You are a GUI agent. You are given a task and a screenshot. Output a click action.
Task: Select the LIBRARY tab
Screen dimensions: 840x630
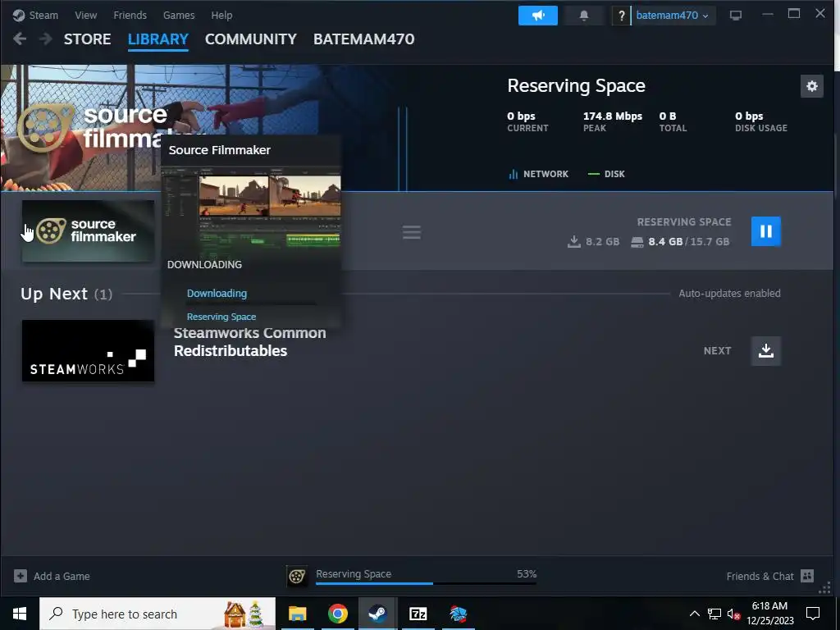click(x=158, y=39)
